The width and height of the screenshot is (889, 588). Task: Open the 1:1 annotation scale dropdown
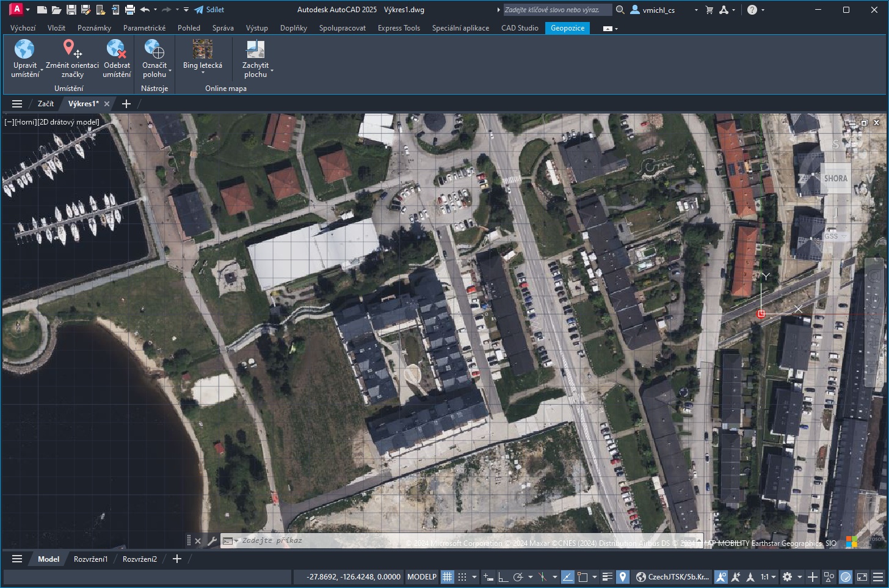pos(768,577)
